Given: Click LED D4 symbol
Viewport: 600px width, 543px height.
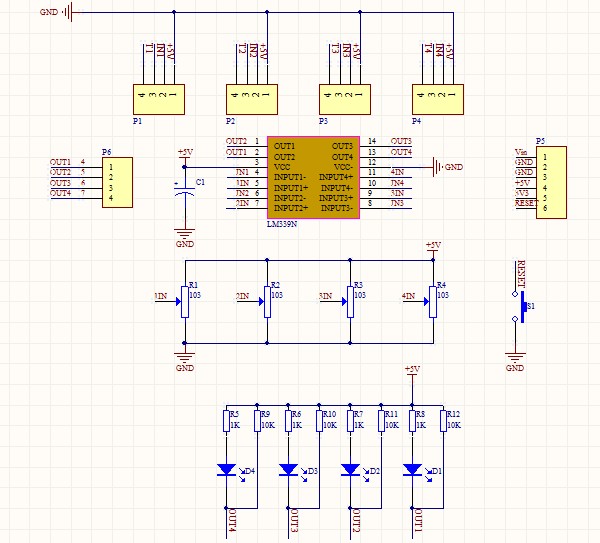Looking at the screenshot, I should [227, 469].
